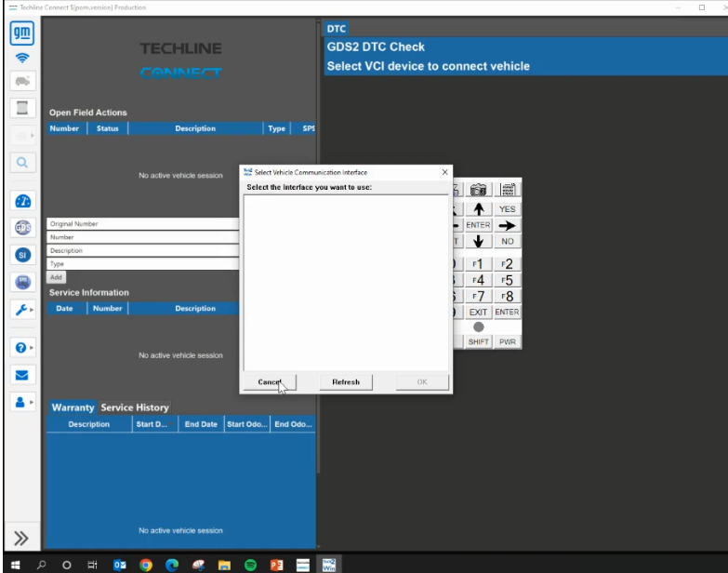Cancel the interface selection dialog

click(270, 382)
